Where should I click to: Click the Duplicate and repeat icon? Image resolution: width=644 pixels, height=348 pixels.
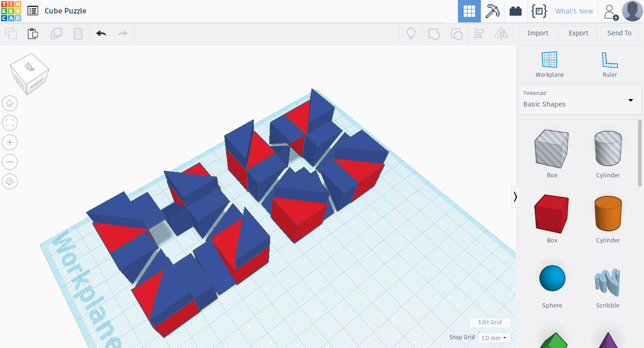tap(56, 33)
